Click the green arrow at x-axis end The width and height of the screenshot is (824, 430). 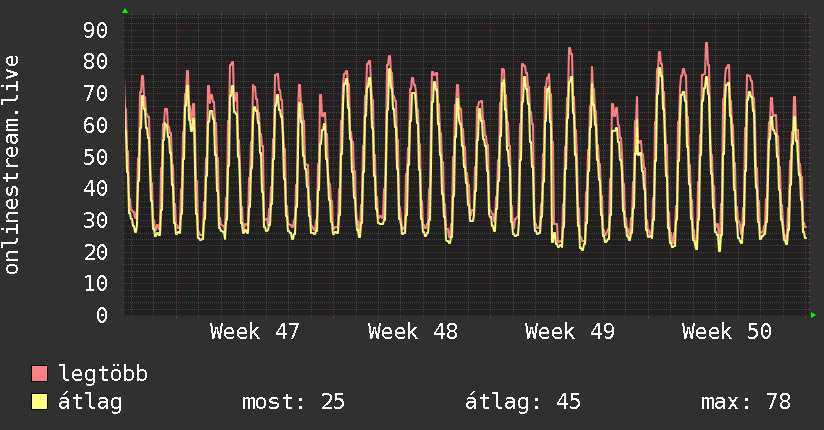coord(813,315)
